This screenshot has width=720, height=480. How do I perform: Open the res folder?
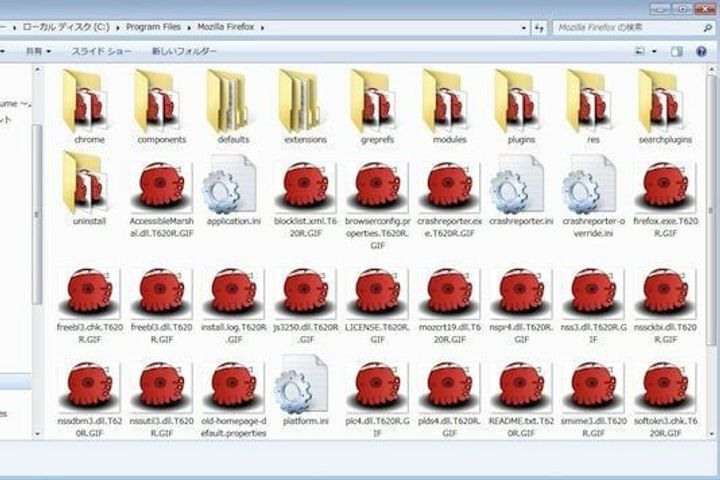[x=590, y=101]
